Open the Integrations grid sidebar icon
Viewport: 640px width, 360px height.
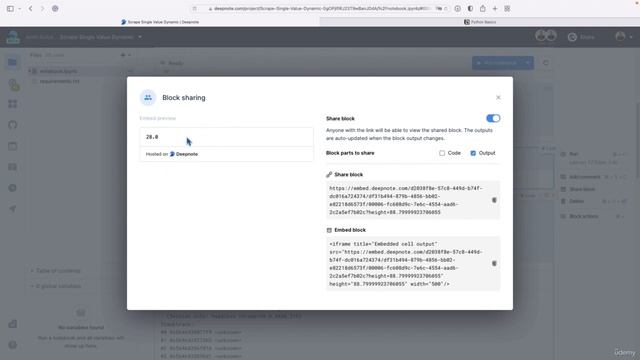point(13,104)
